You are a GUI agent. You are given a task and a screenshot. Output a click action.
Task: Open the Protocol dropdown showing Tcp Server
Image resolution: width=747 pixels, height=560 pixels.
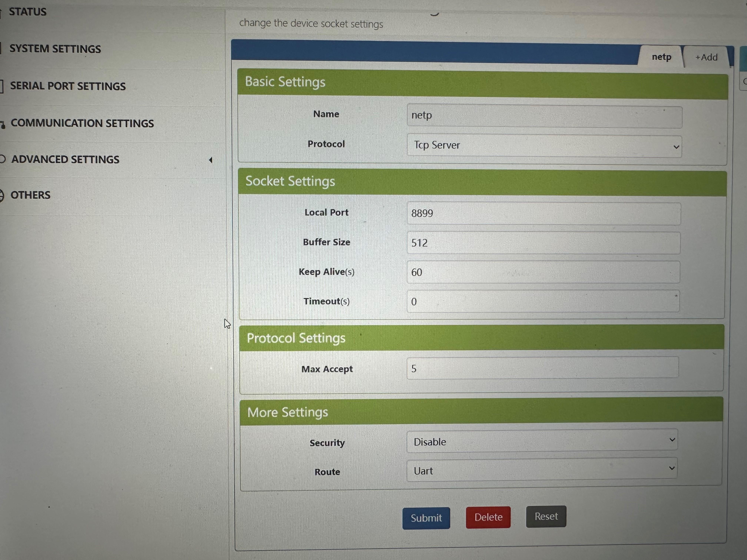point(544,146)
